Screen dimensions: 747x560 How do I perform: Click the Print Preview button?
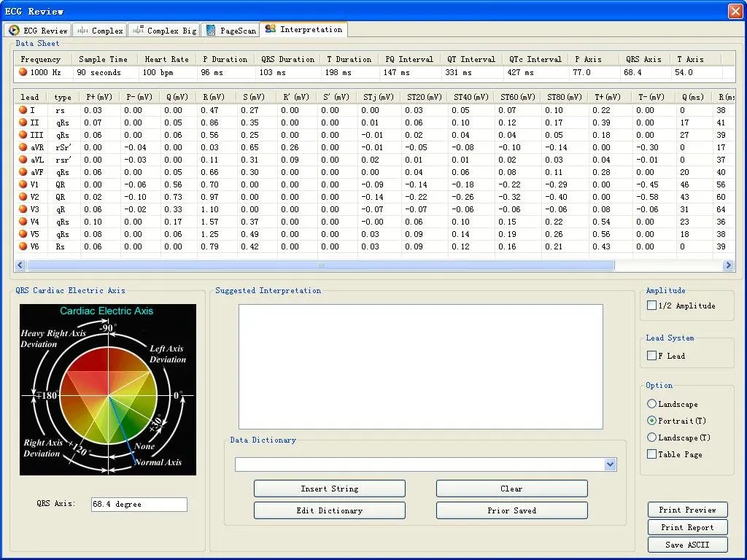687,510
